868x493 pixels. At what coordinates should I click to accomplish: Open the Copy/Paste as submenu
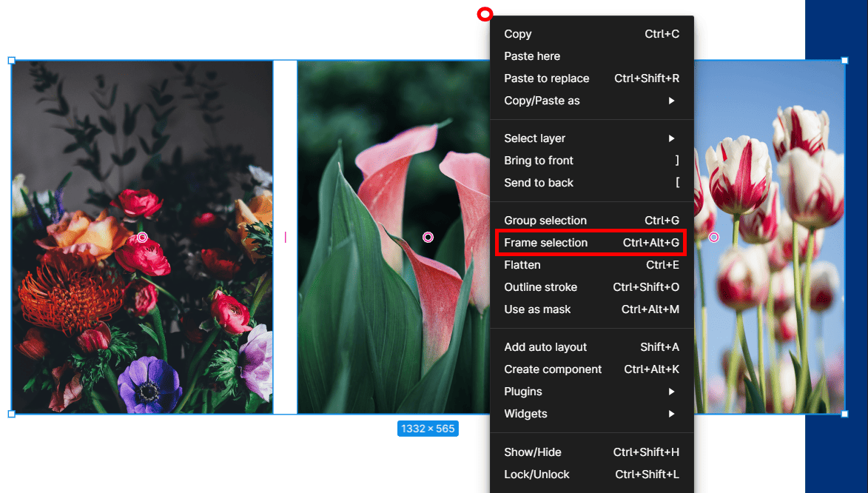pos(592,100)
